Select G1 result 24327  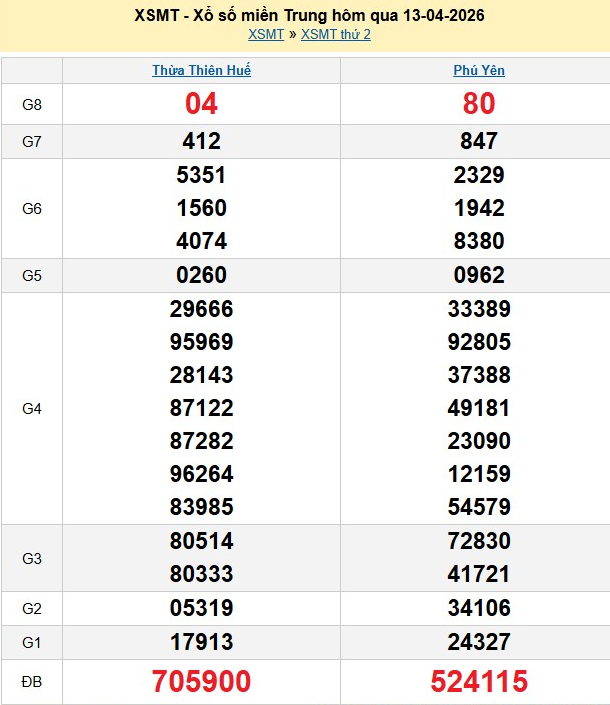[x=479, y=641]
